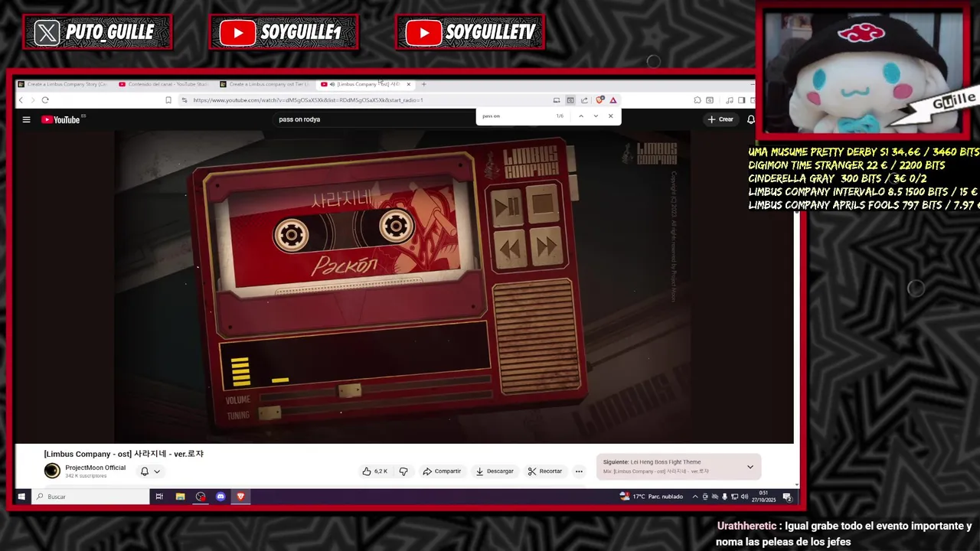Open the ProjectMoon Official channel name link
This screenshot has width=980, height=551.
tap(95, 468)
